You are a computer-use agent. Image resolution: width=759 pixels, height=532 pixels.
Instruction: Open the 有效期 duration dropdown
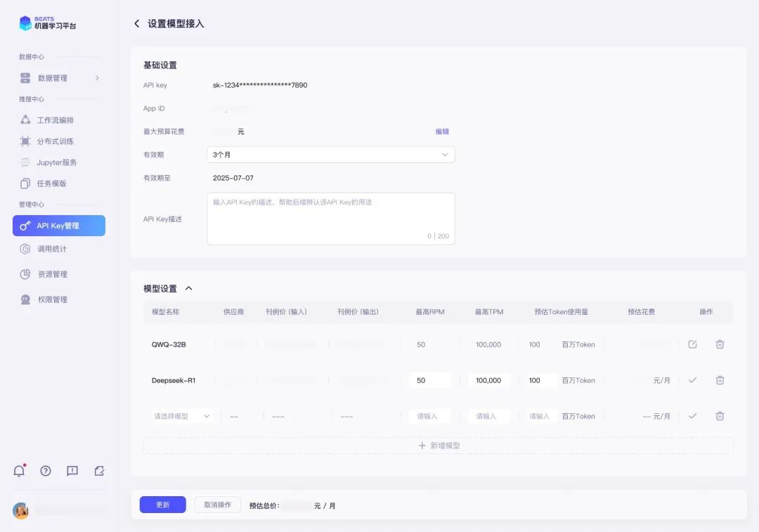(330, 154)
